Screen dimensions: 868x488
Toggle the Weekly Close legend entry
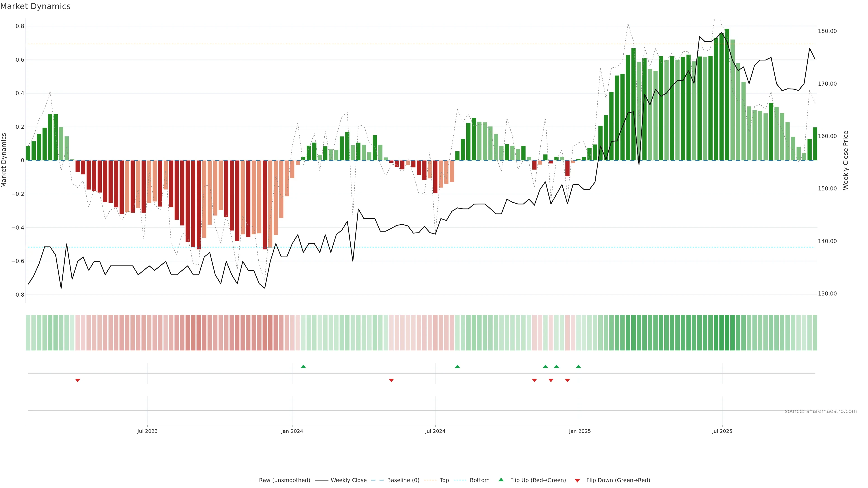348,480
